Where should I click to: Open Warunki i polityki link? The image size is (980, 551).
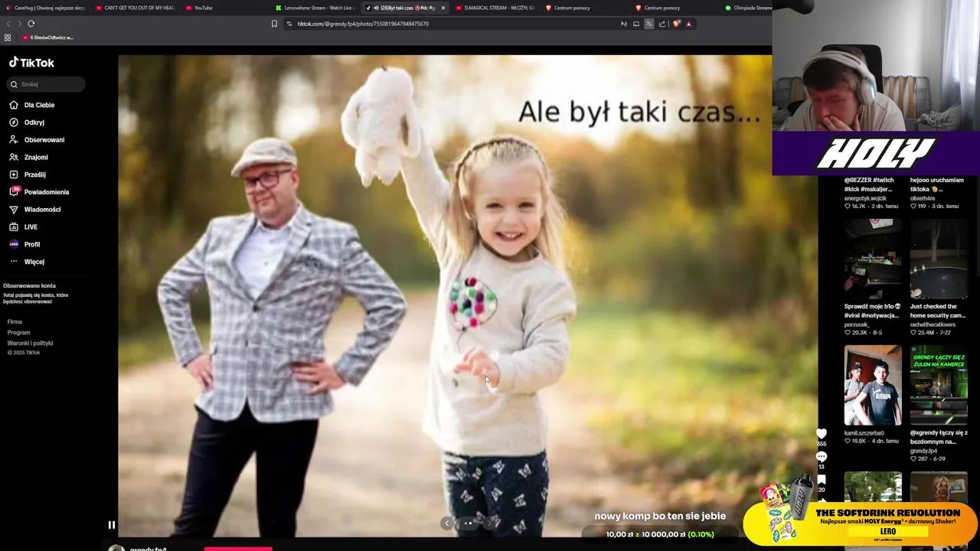click(30, 344)
